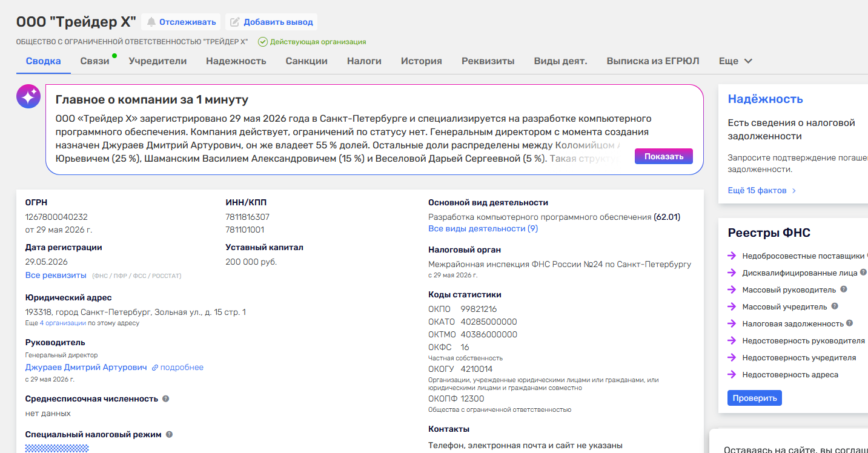Click the pencil icon in Добавить вывод
Image resolution: width=868 pixels, height=453 pixels.
pos(235,22)
